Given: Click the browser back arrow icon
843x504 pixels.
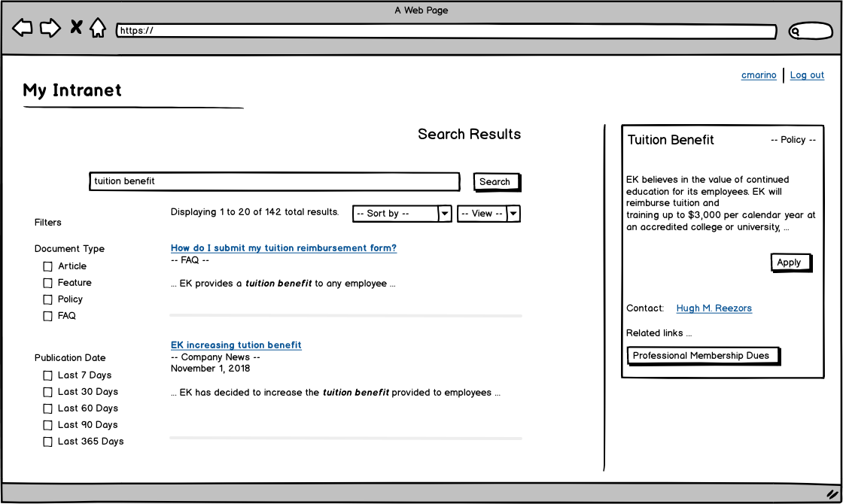Looking at the screenshot, I should click(23, 27).
